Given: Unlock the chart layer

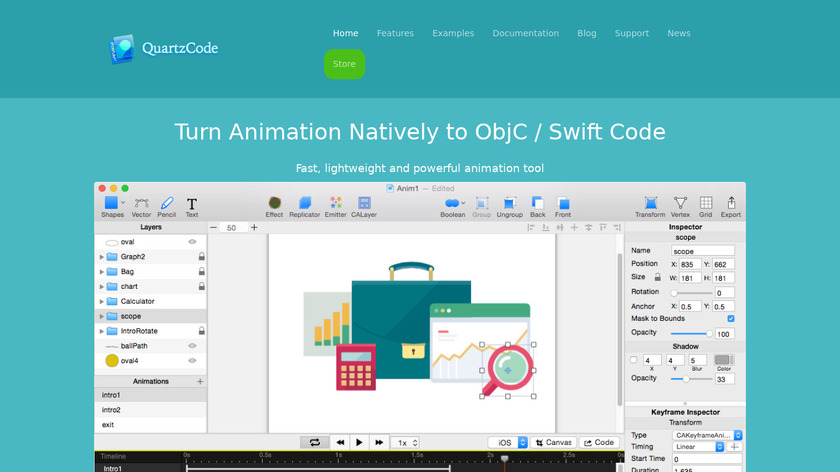Looking at the screenshot, I should 201,287.
